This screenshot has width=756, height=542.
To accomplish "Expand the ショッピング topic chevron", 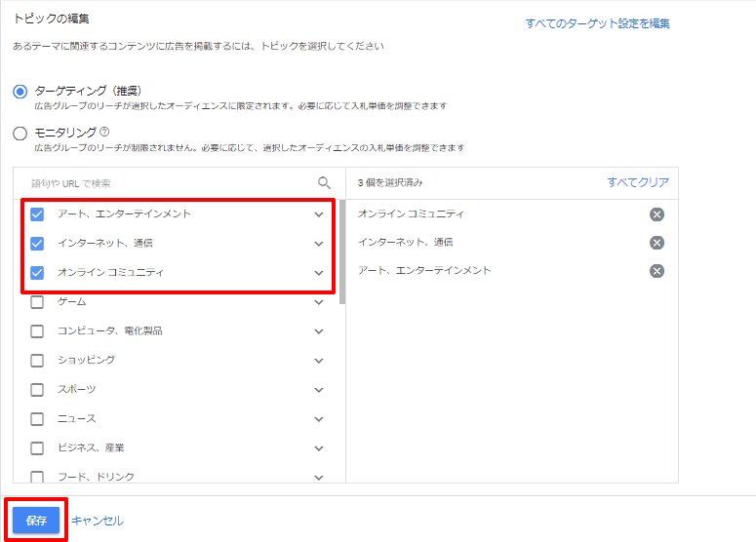I will (x=319, y=361).
